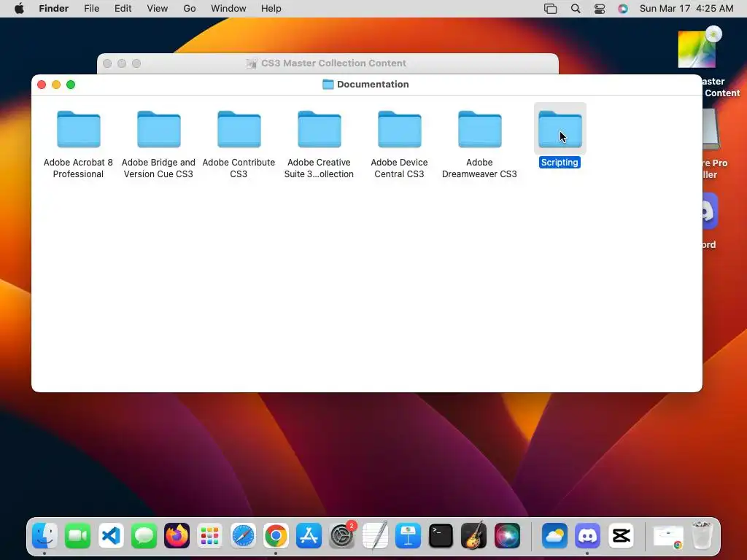Click the highlighted Scripting folder icon
Screen dimensions: 747x560
pos(560,129)
